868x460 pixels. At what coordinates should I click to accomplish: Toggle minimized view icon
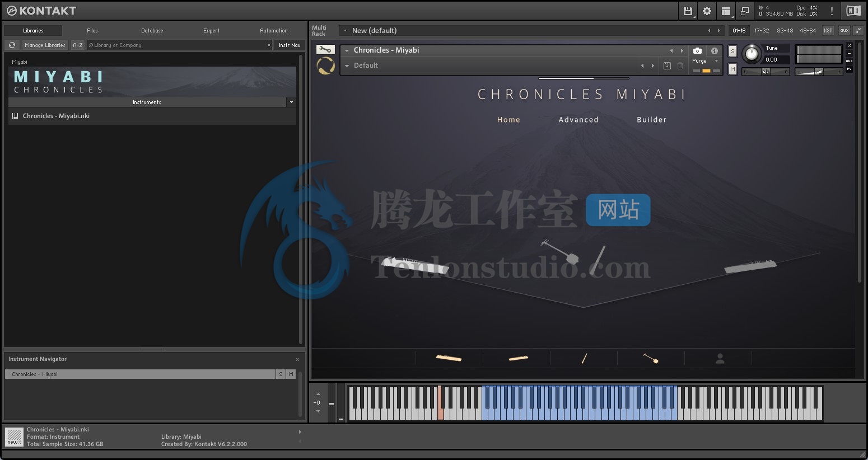tap(745, 11)
